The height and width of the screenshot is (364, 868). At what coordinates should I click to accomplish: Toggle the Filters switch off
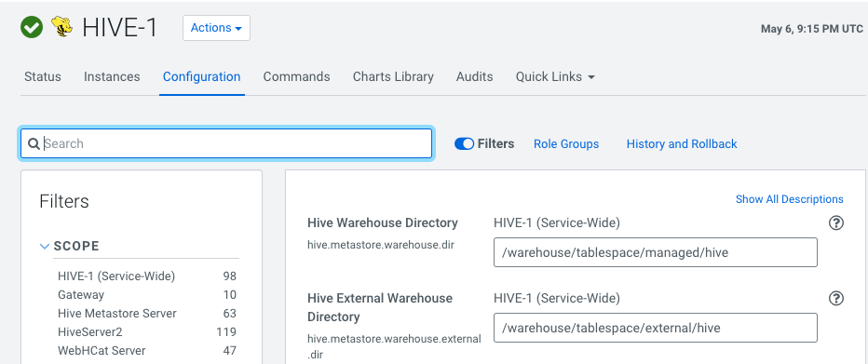click(x=464, y=143)
